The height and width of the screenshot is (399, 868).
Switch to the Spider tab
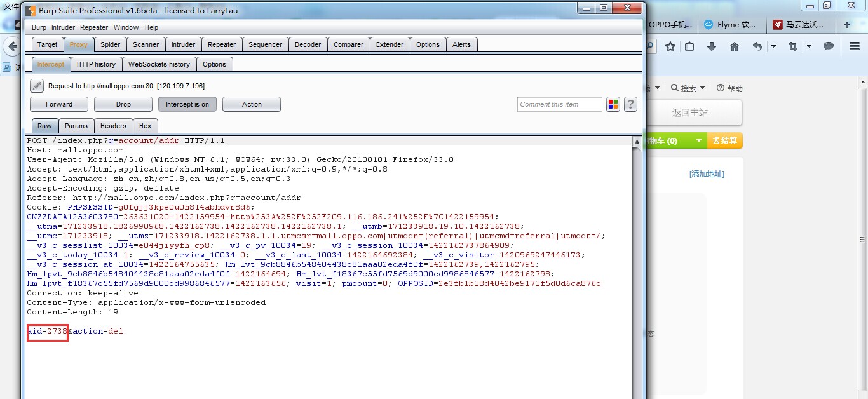click(x=110, y=44)
